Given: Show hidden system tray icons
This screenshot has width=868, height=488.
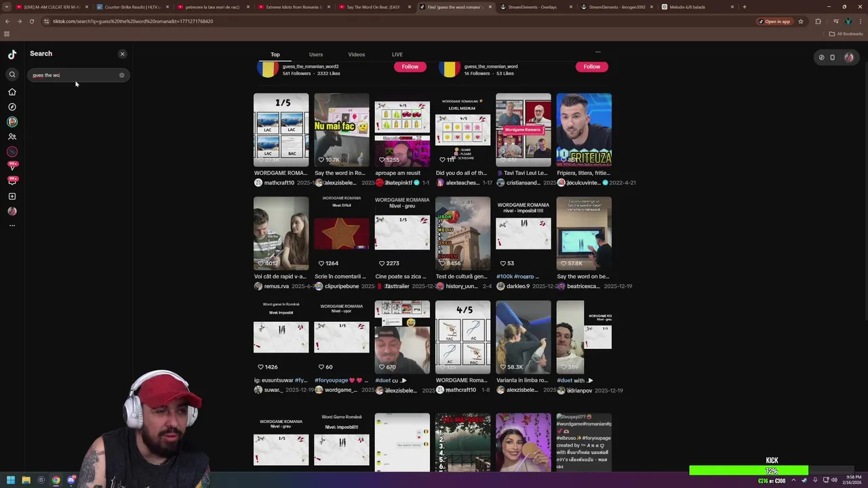Looking at the screenshot, I should click(793, 481).
